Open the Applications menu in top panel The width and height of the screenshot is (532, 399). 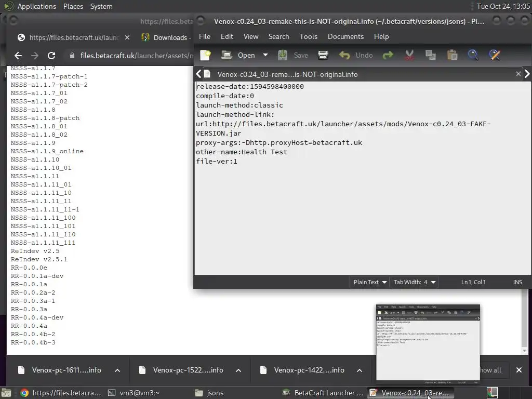(x=37, y=6)
